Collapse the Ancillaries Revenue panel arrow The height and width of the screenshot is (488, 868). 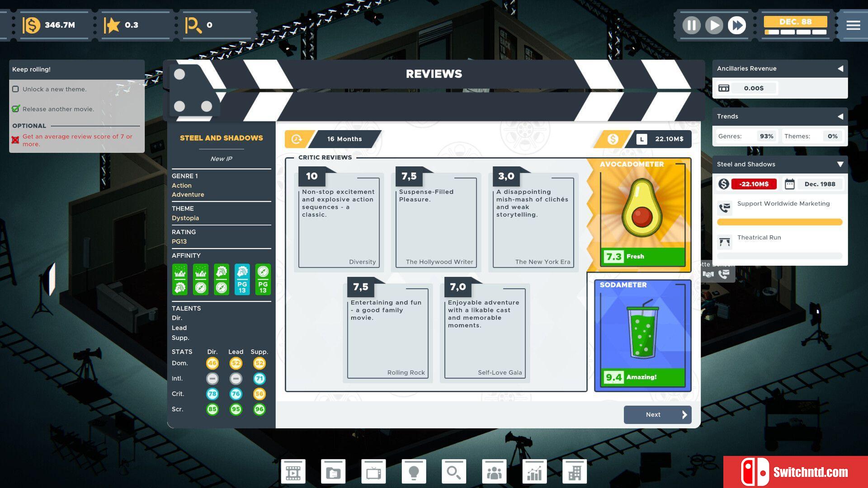840,69
